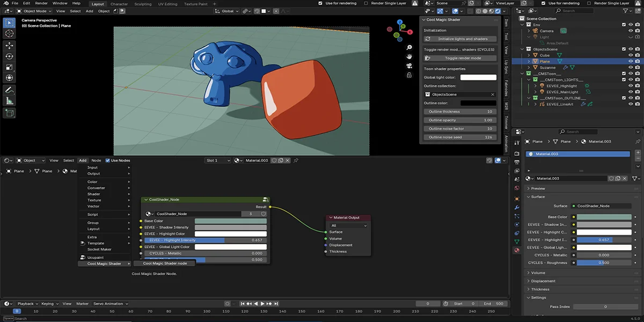The width and height of the screenshot is (644, 322).
Task: Click the Toggle render mode button
Action: coord(459,57)
